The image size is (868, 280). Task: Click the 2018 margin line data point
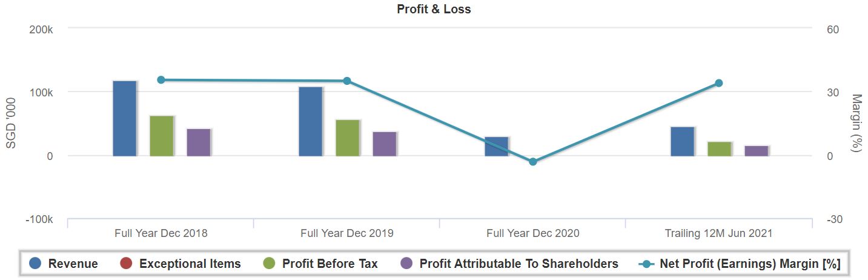pos(161,80)
